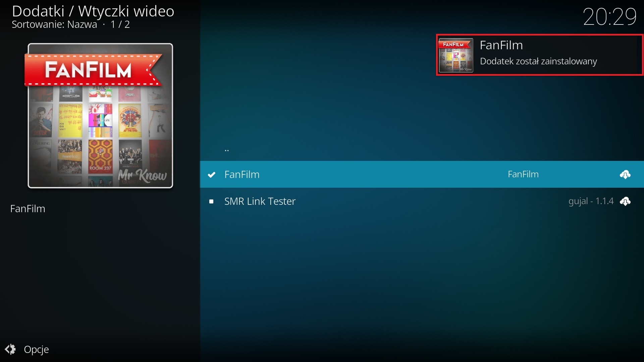644x362 pixels.
Task: Click the FanFilm banner artwork on the left
Action: 100,116
